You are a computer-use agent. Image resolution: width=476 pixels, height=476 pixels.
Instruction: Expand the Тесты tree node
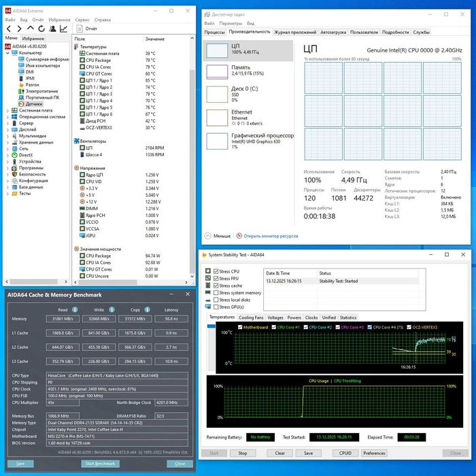(7, 194)
